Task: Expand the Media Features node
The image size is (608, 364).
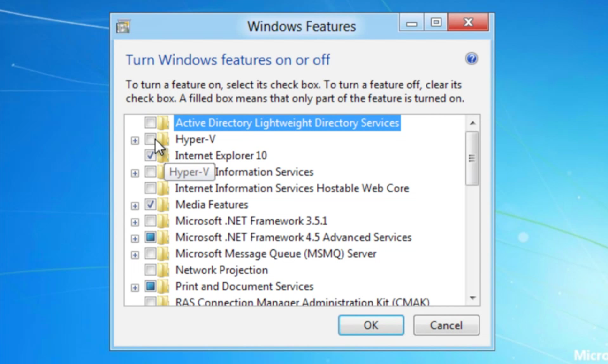Action: pos(134,206)
